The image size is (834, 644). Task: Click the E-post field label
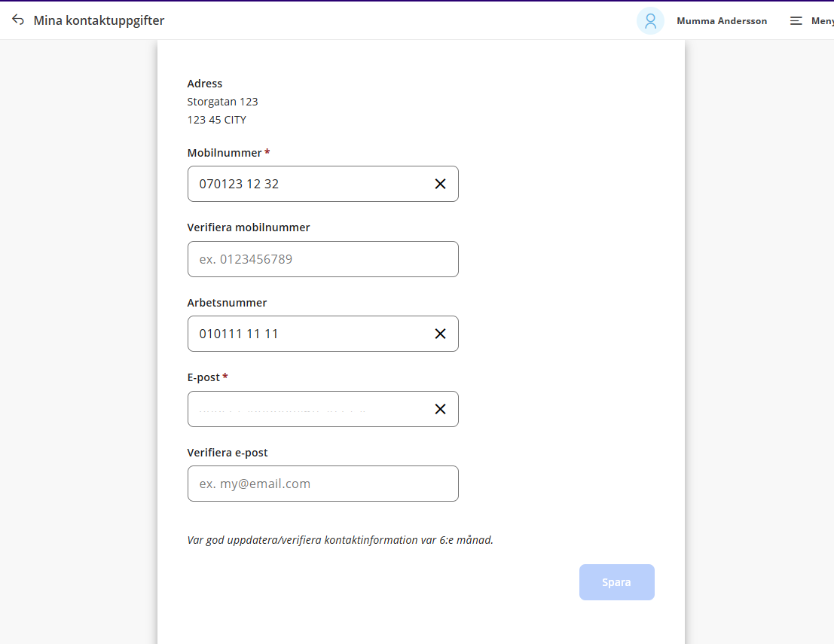tap(203, 377)
